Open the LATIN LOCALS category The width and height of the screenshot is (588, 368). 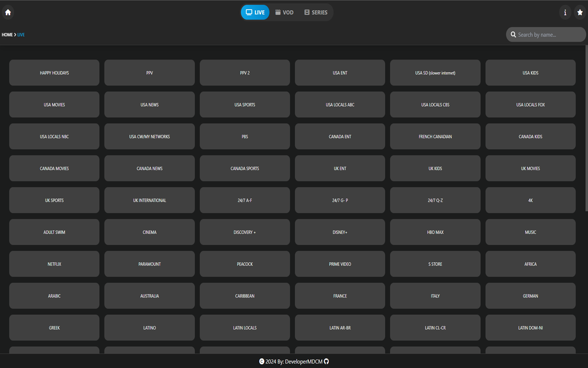click(244, 328)
